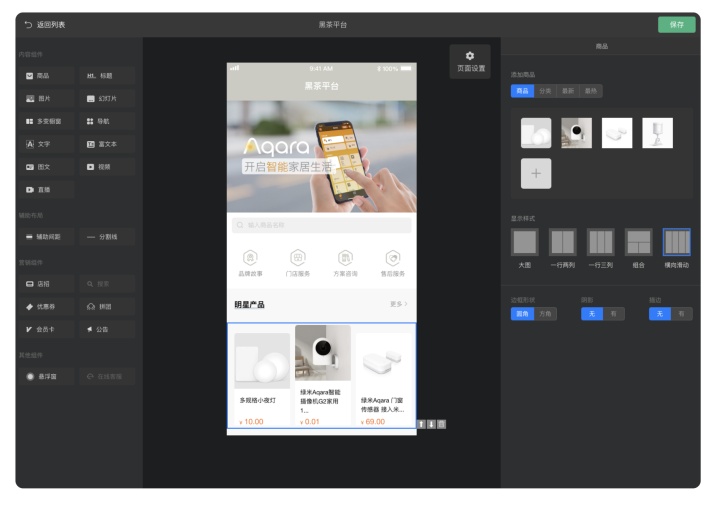Switch to the 分类 tab
The image size is (720, 510).
[545, 91]
